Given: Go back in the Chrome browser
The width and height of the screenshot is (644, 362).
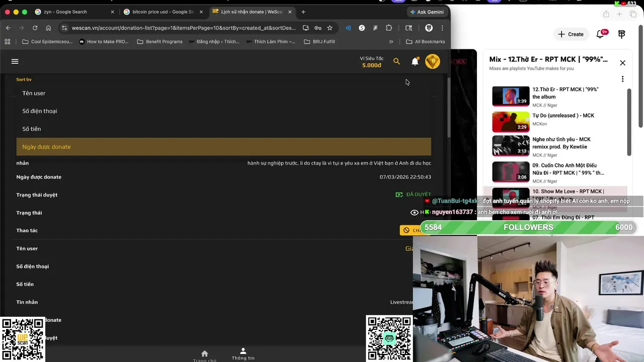Looking at the screenshot, I should click(8, 28).
